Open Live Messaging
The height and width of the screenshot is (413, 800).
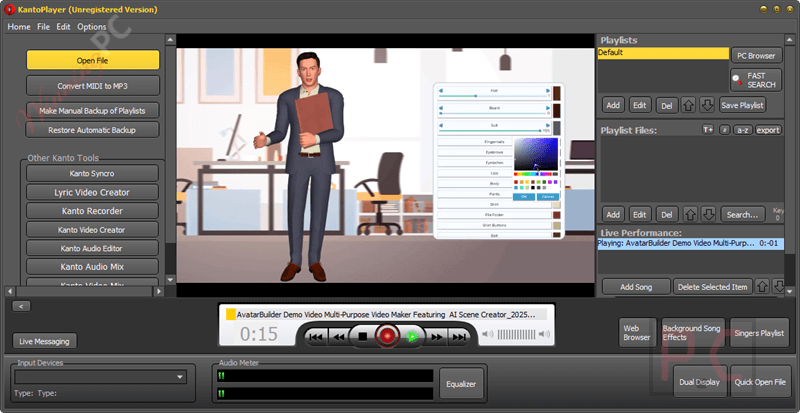[44, 341]
